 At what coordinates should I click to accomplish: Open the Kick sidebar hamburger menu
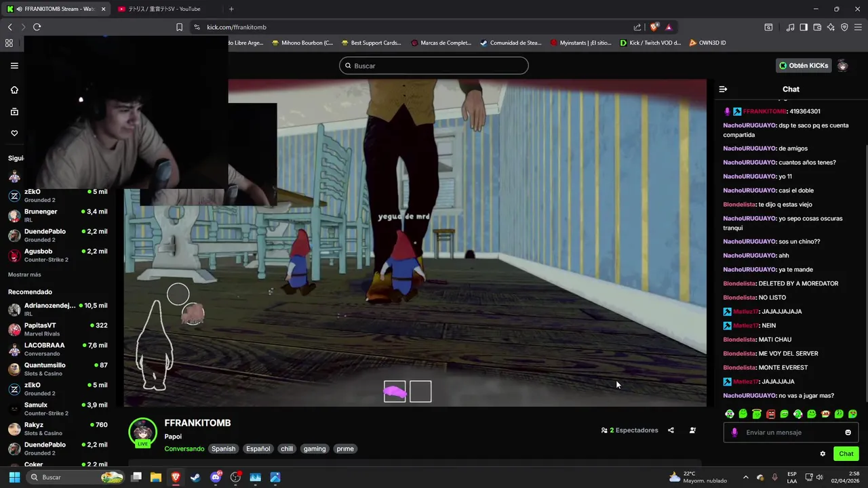pos(14,66)
